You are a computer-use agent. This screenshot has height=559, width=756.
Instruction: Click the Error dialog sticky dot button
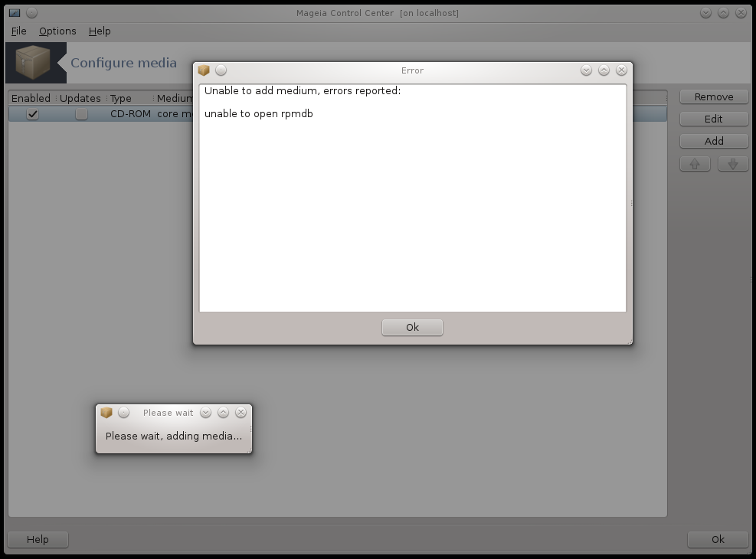tap(221, 70)
